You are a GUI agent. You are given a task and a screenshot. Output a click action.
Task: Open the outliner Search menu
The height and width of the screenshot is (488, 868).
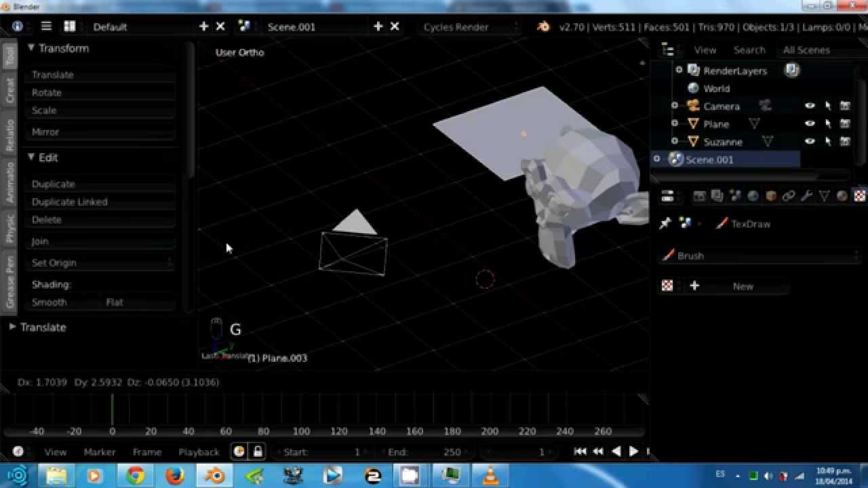749,49
